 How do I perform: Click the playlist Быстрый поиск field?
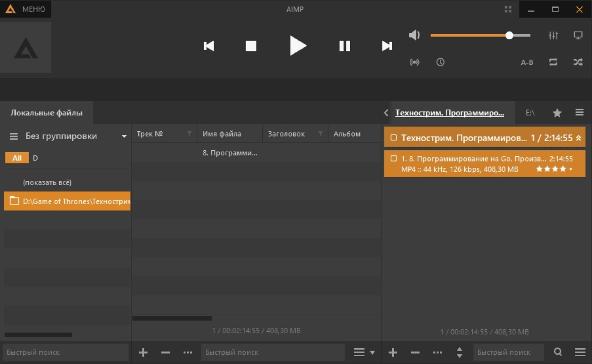point(509,352)
